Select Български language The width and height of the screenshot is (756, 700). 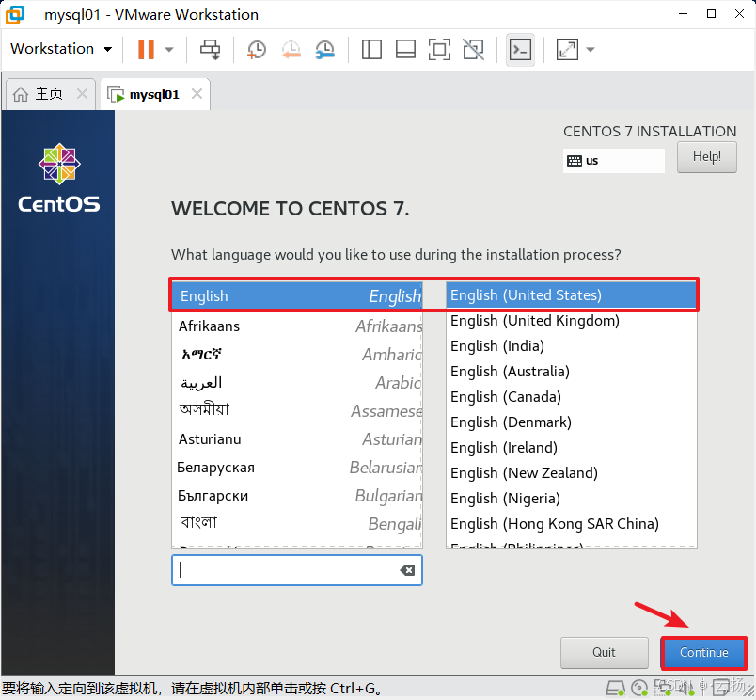point(297,496)
